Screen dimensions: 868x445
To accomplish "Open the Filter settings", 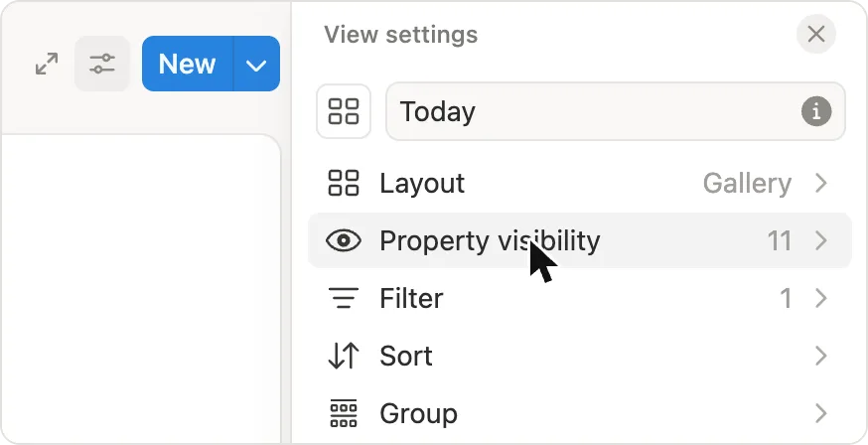I will pos(580,298).
